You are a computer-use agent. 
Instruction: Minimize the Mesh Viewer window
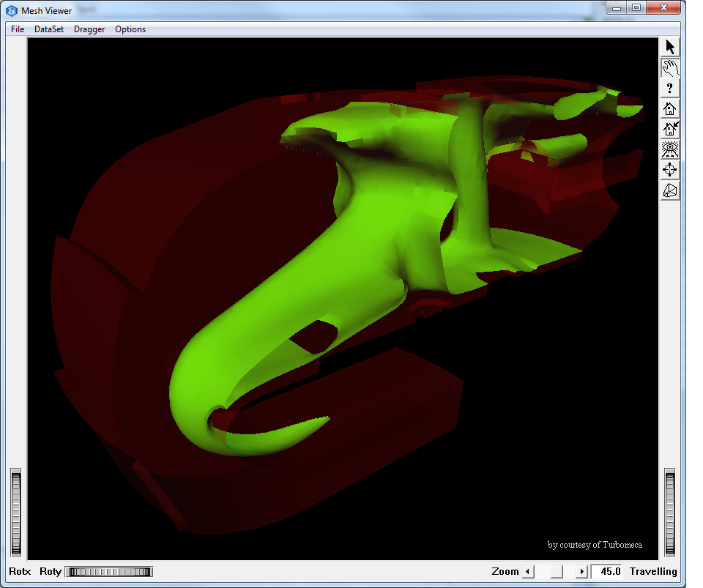pyautogui.click(x=616, y=7)
